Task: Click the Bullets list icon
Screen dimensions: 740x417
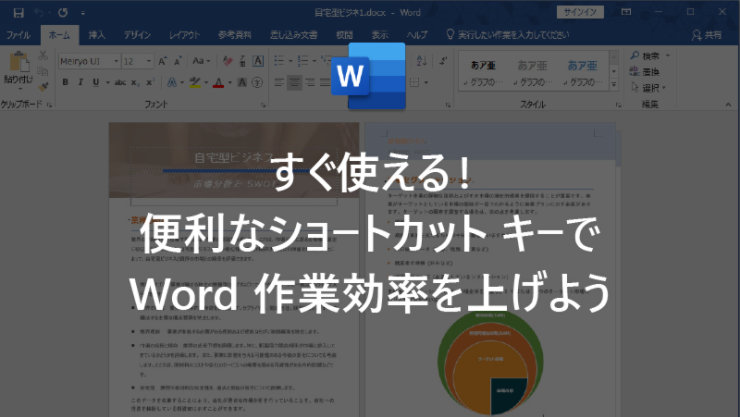Action: coord(279,61)
